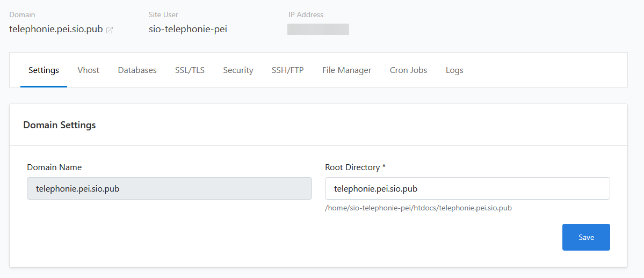Click the sio-telephonie-pei site user value
Image resolution: width=644 pixels, height=278 pixels.
tap(187, 30)
